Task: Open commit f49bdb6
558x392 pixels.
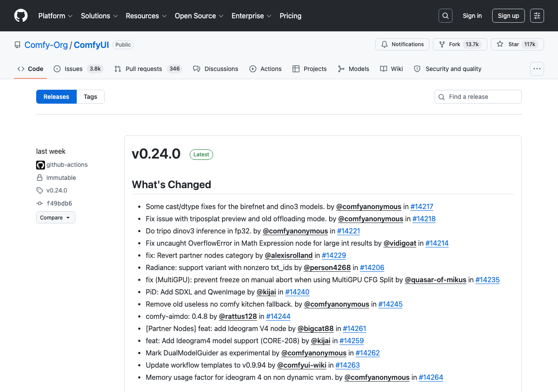Action: click(59, 203)
